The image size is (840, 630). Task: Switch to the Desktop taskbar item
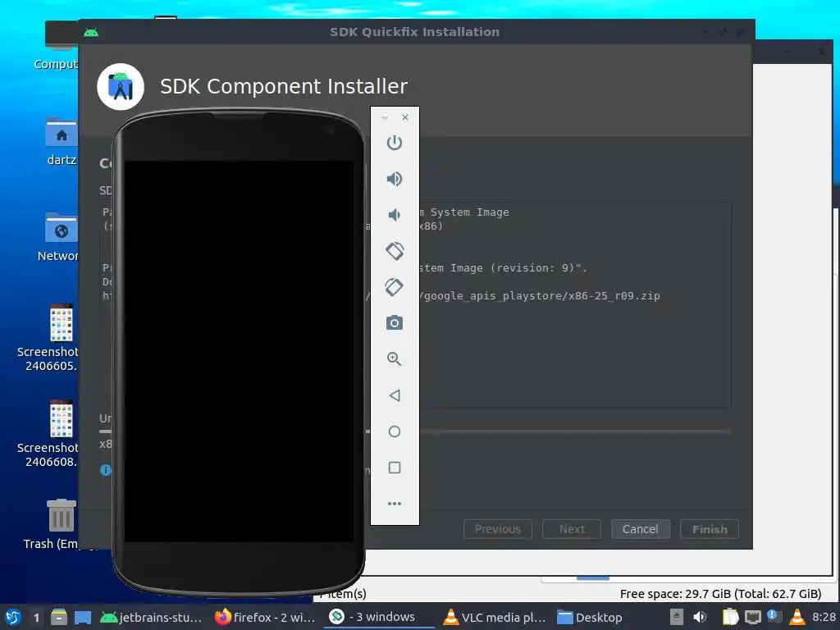(x=590, y=617)
